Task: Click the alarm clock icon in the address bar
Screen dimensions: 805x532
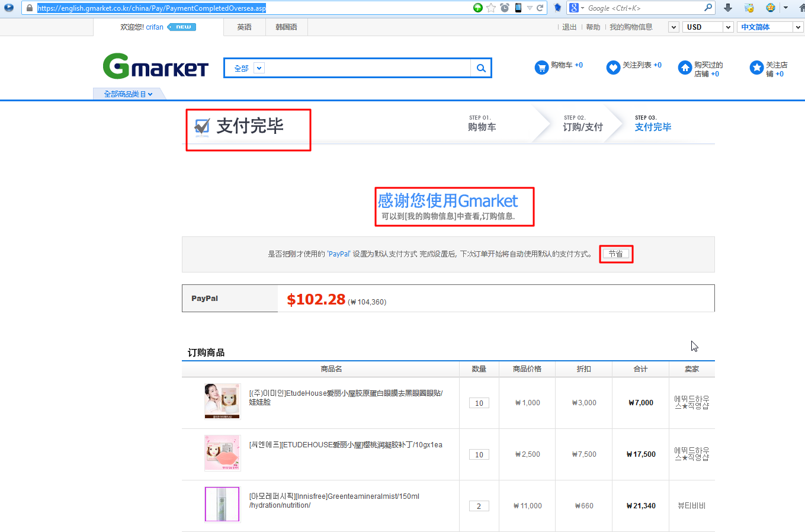Action: 505,8
